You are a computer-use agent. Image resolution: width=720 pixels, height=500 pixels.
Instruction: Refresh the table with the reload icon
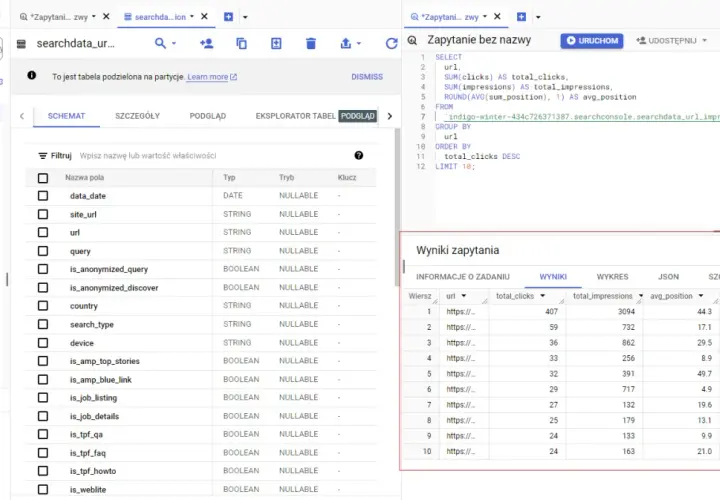point(391,43)
